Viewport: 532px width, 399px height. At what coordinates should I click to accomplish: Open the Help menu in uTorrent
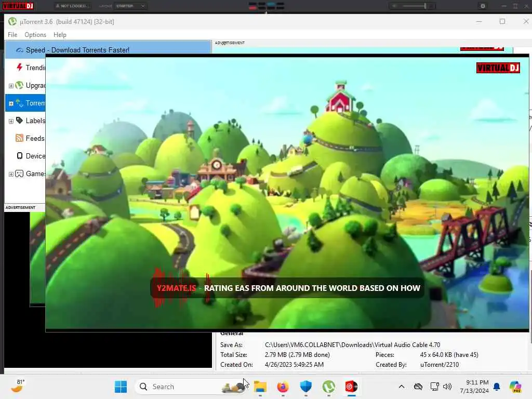tap(60, 35)
